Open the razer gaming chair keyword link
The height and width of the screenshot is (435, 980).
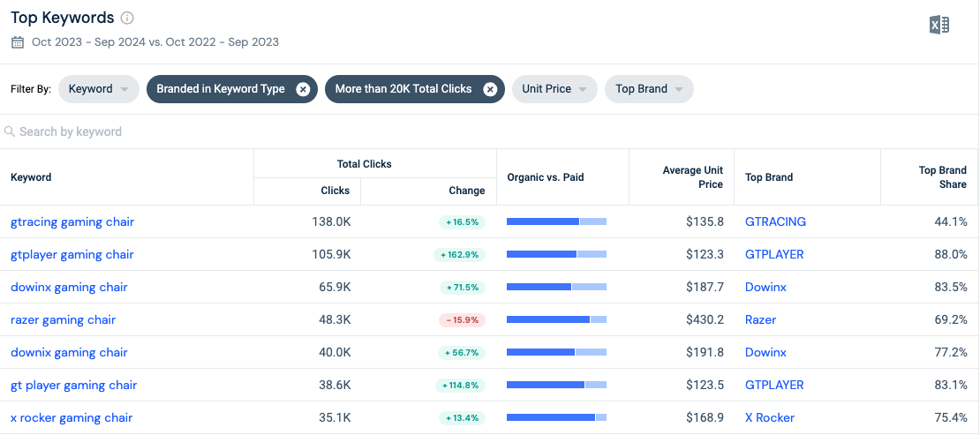pos(63,319)
